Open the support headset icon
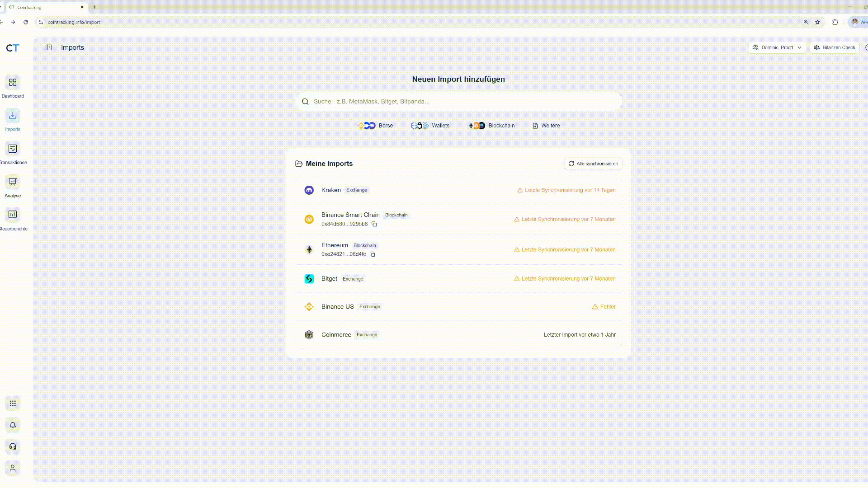Screen dimensions: 868x488 click(x=13, y=447)
